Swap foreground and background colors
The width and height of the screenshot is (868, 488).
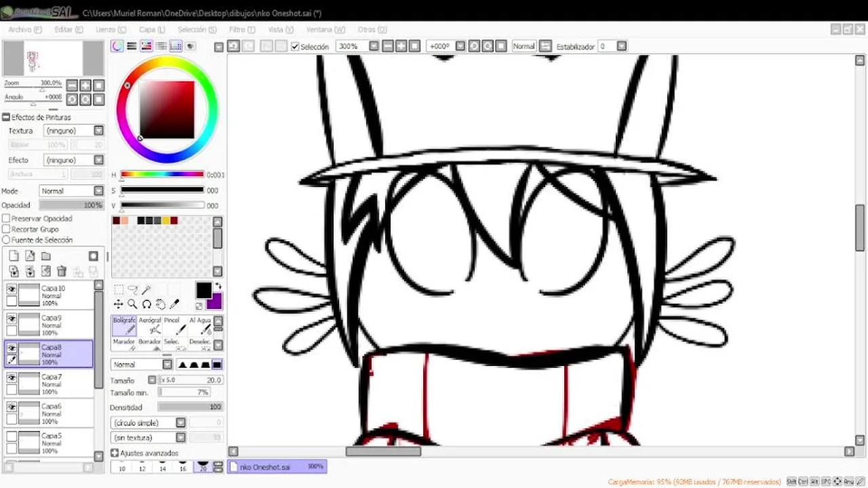[218, 286]
